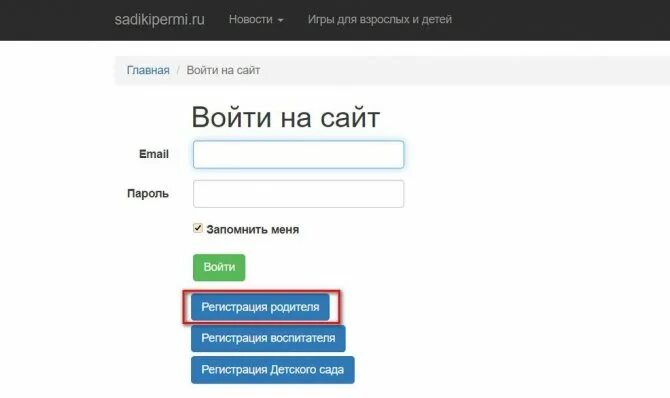Select the Email field label
This screenshot has height=398, width=670.
point(154,154)
